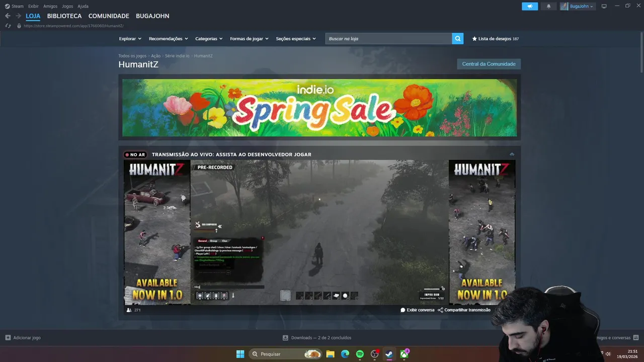Switch to the LOJA tab

[33, 16]
